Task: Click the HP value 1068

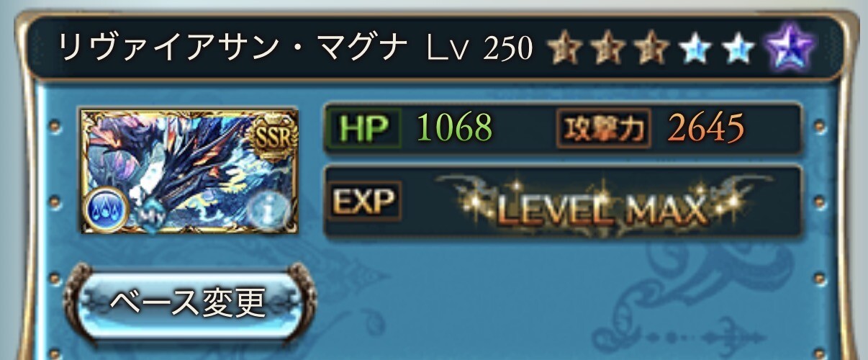Action: click(455, 129)
